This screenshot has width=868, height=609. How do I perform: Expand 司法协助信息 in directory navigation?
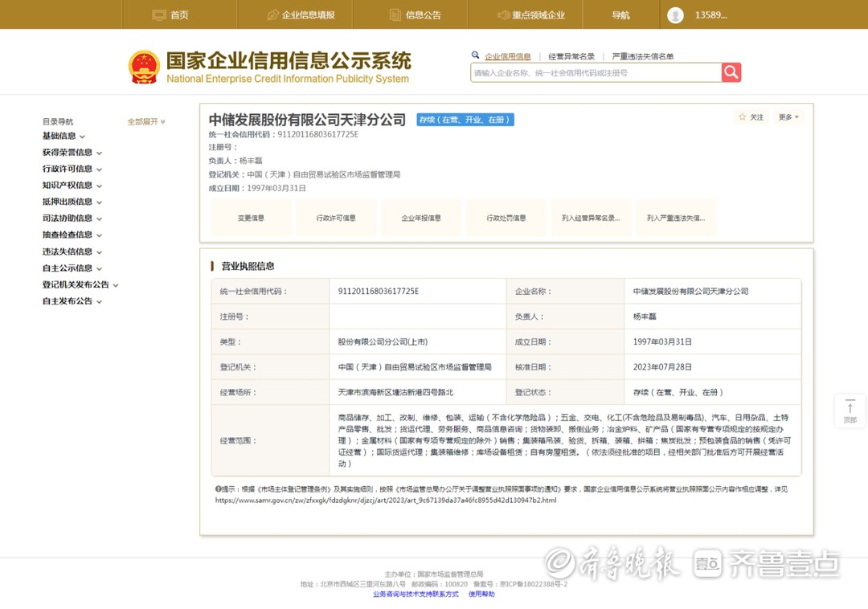(72, 219)
